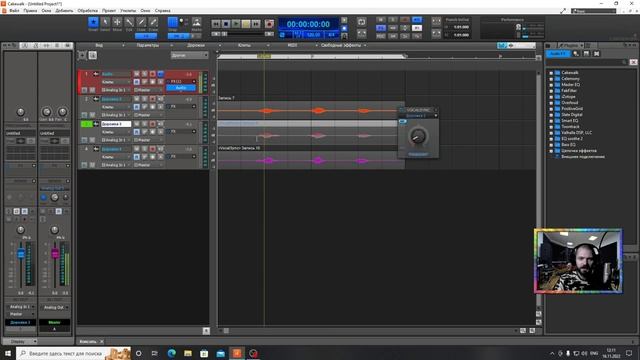Open track 1 FX rack dropdown
The width and height of the screenshot is (640, 360).
[x=194, y=82]
